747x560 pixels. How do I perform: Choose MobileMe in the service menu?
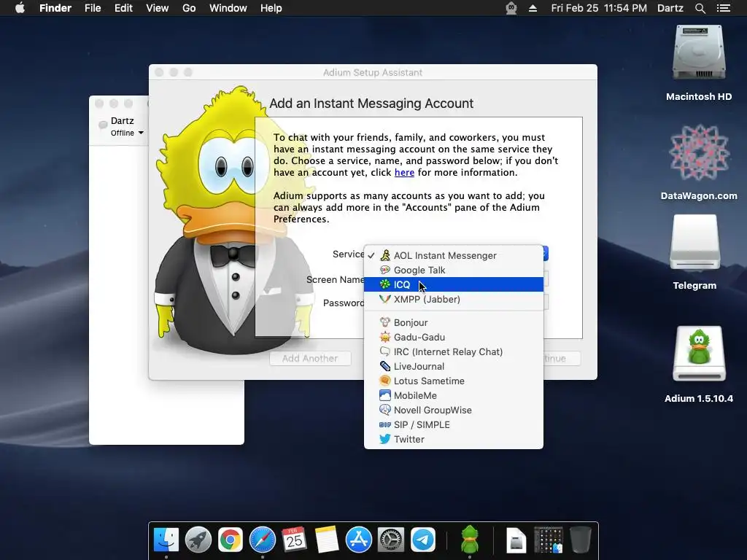click(x=453, y=395)
